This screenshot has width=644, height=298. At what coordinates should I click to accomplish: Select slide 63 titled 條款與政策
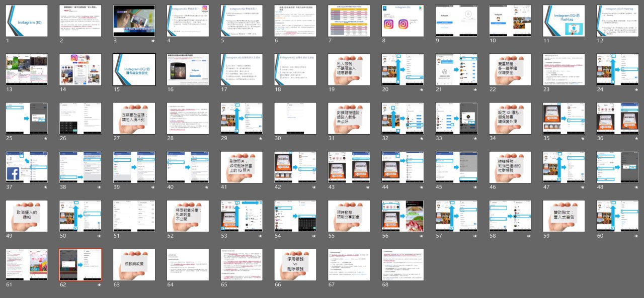134,265
